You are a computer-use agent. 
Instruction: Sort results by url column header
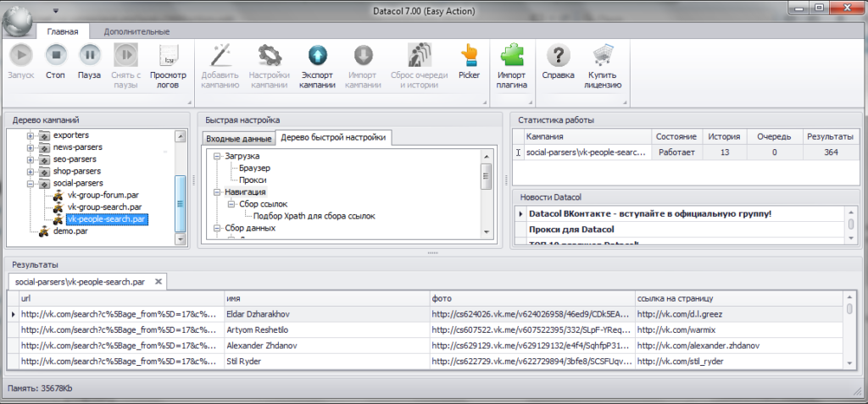[x=121, y=299]
